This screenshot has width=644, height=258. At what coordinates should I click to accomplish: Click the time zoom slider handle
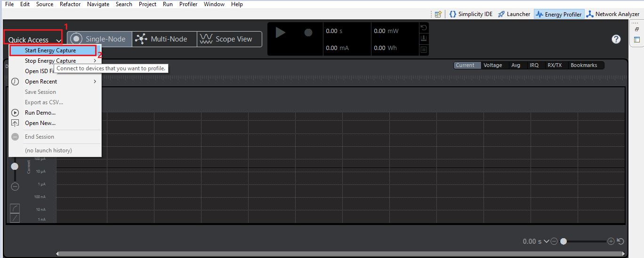563,241
